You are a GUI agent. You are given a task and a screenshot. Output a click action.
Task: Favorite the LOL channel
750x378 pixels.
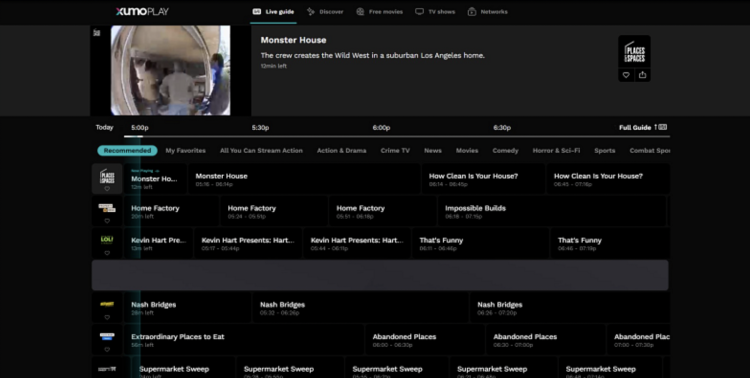click(x=107, y=253)
